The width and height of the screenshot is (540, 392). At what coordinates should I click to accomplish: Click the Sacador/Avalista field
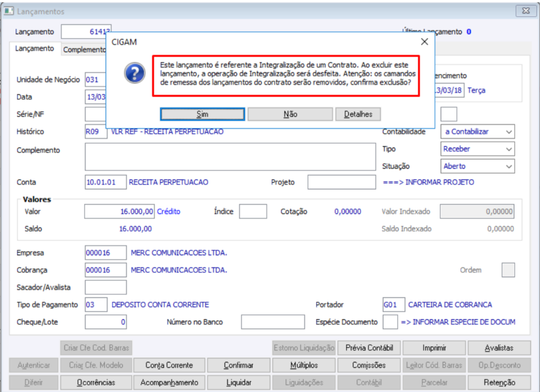pos(105,287)
